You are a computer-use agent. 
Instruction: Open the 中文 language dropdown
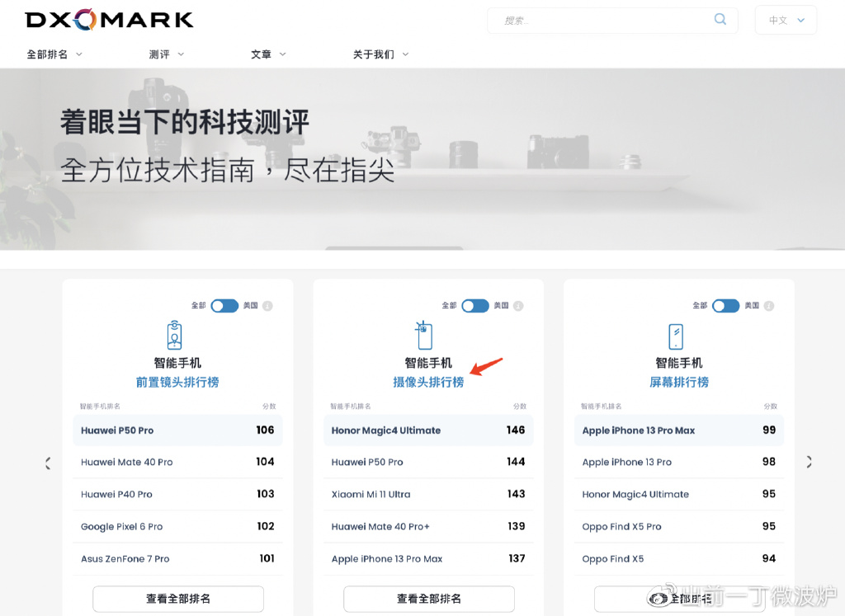coord(785,19)
